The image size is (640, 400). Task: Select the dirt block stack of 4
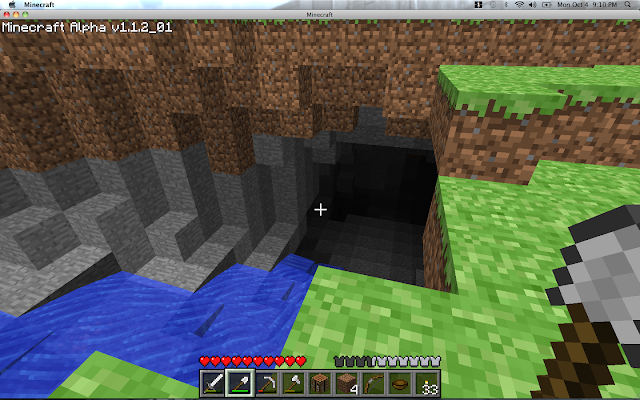click(x=347, y=383)
